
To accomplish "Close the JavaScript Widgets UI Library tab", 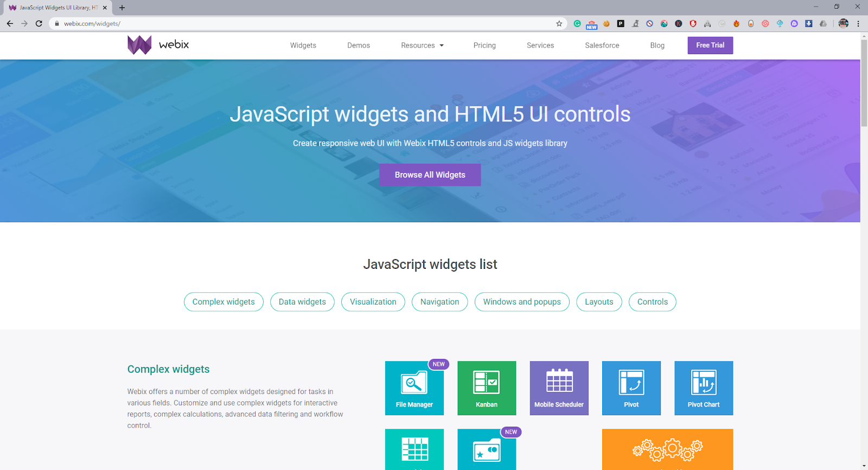I will coord(105,8).
